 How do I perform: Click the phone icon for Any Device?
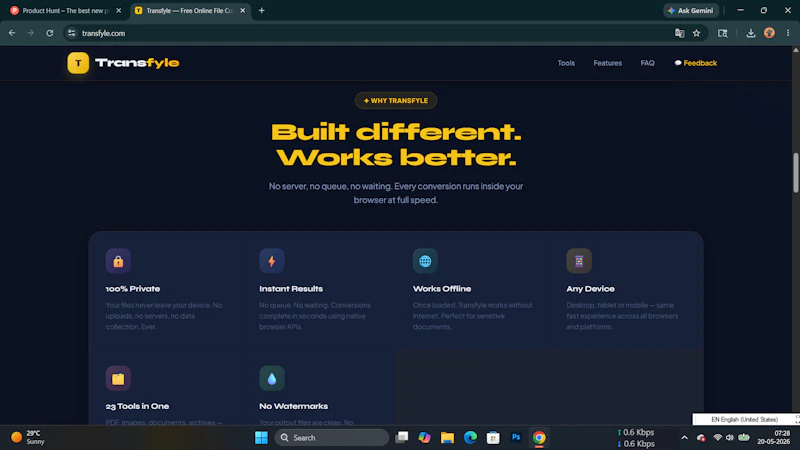[579, 261]
